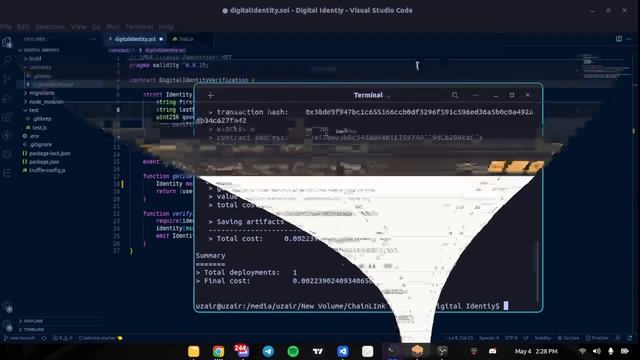Screen dimensions: 640x360
Task: Click the Go Live status bar button
Action: pos(568,338)
